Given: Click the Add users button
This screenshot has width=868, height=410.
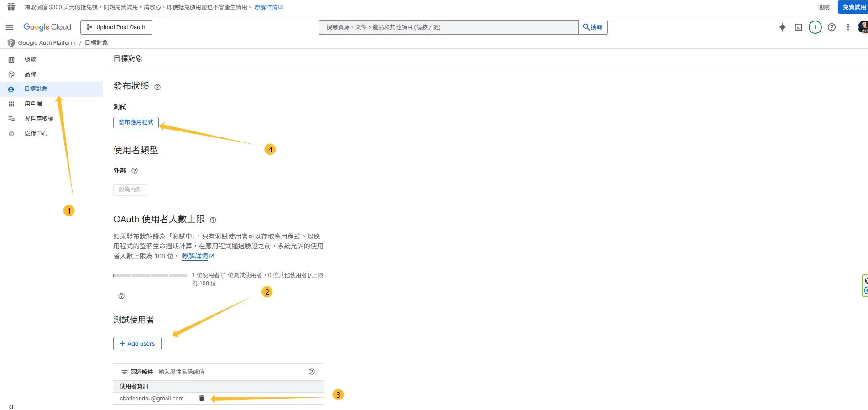Looking at the screenshot, I should click(x=137, y=343).
